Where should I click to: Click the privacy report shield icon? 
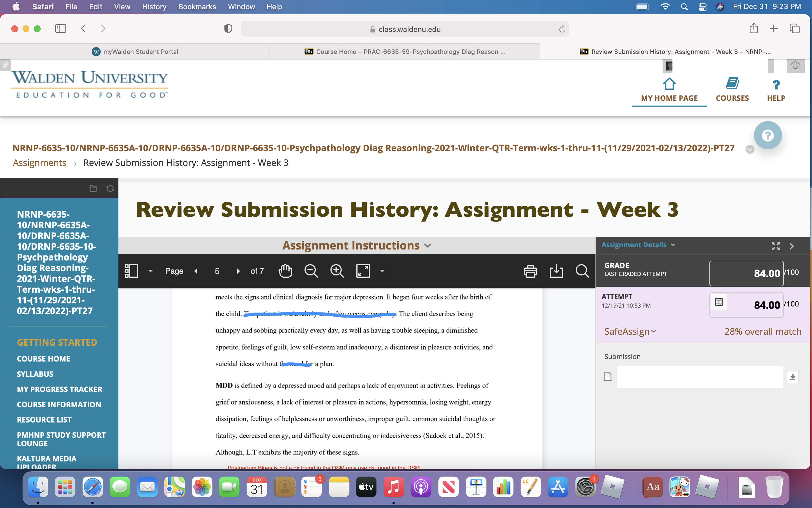[228, 29]
